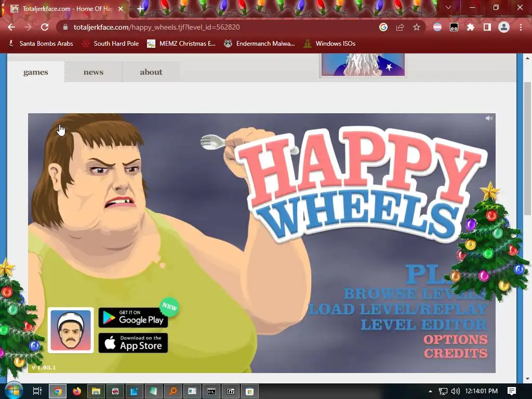Open the Extensions puzzle piece menu
Screen dimensions: 532x399
[x=471, y=27]
